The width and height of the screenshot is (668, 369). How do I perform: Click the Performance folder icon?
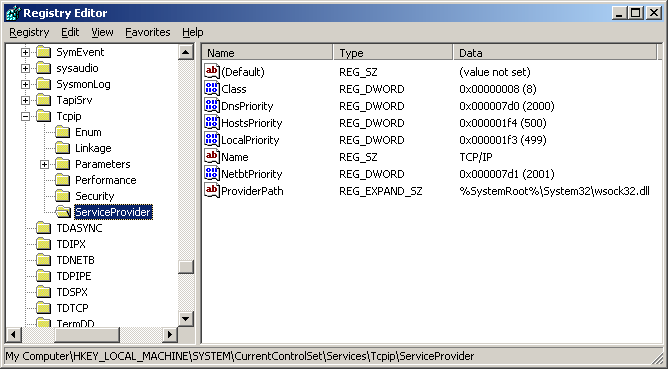click(x=63, y=180)
